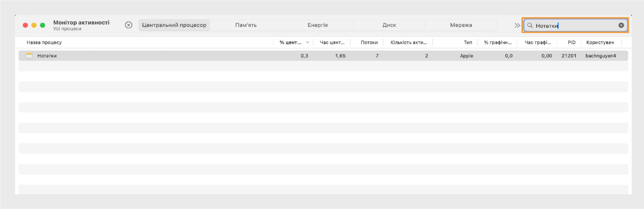Select the Енергія tab
The width and height of the screenshot is (644, 209).
(x=318, y=25)
